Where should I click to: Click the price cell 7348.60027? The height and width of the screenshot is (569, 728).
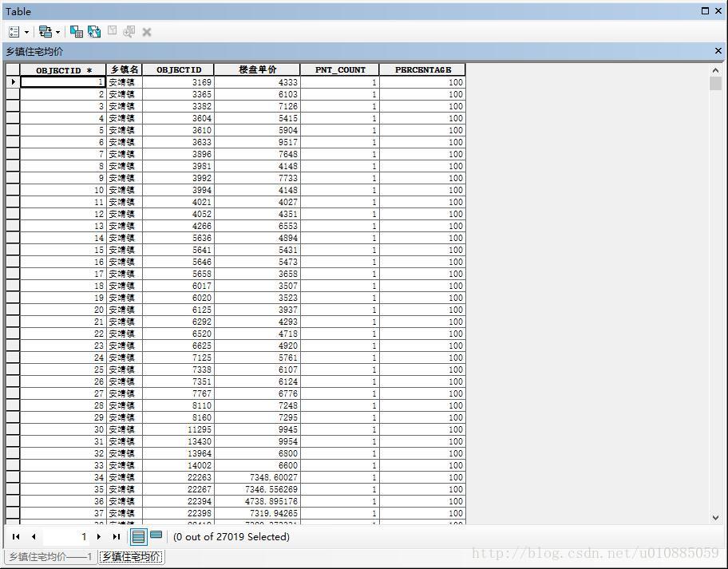point(257,477)
